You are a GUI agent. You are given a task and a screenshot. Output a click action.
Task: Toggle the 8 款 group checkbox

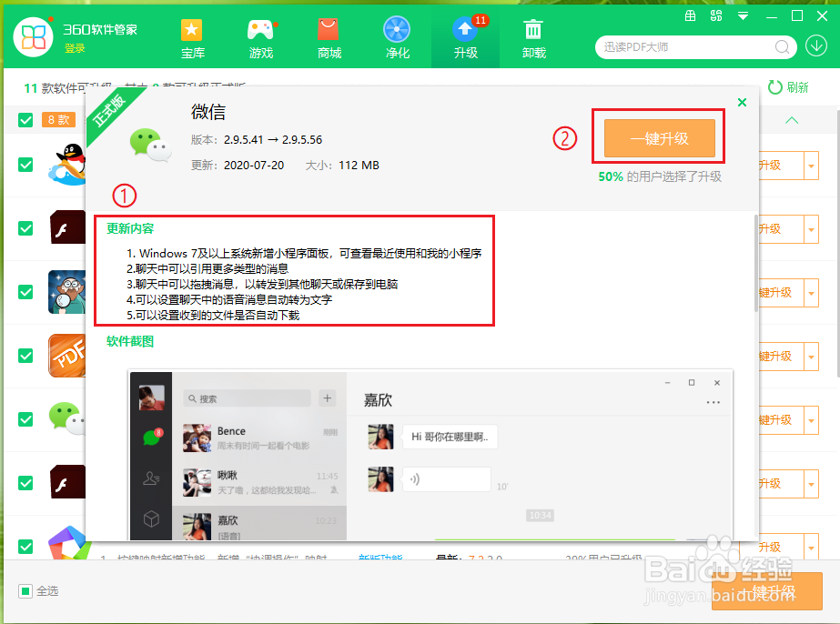[x=25, y=120]
